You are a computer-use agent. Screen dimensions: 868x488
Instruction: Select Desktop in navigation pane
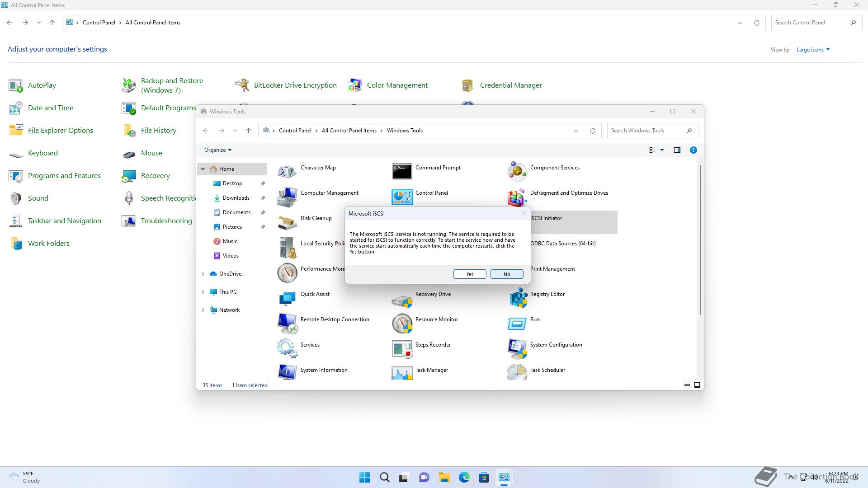tap(232, 183)
